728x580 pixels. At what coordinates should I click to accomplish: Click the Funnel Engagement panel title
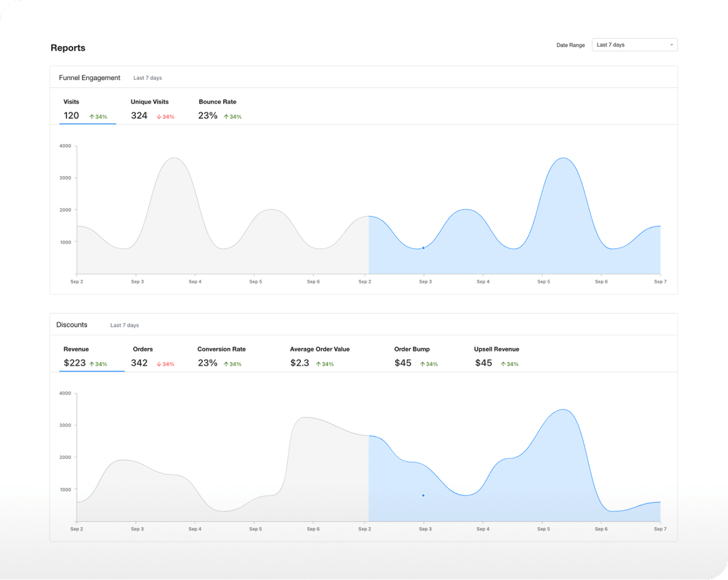click(x=89, y=78)
